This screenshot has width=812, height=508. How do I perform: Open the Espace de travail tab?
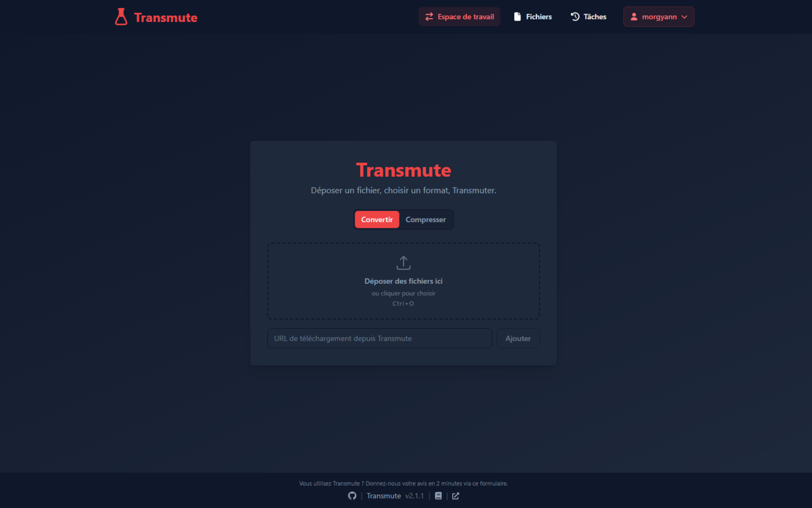pos(459,17)
